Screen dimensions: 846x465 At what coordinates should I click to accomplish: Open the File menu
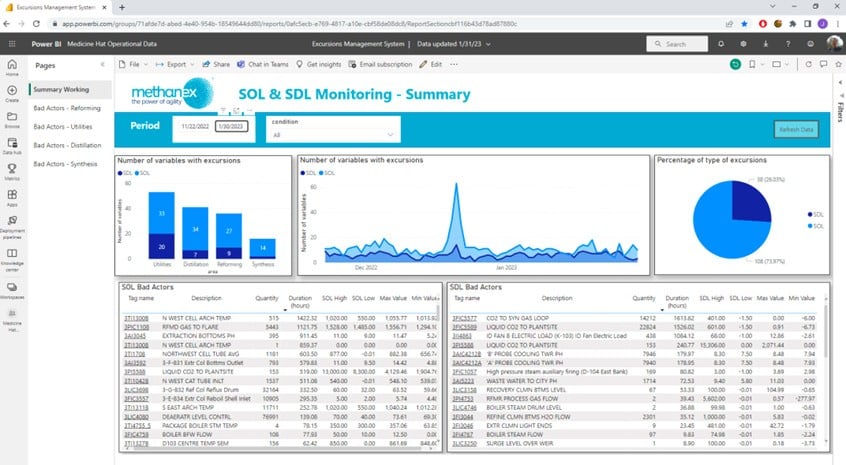click(131, 64)
